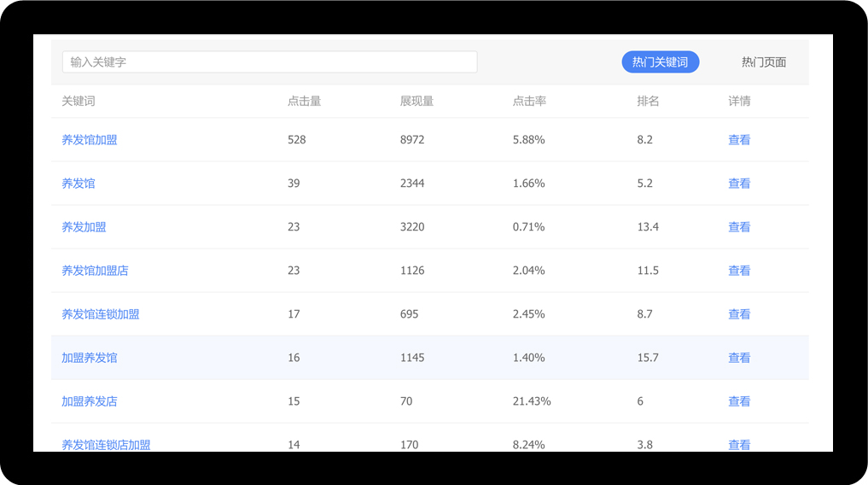Open the 养发加盟 keyword link
Viewport: 868px width, 485px height.
pos(84,227)
